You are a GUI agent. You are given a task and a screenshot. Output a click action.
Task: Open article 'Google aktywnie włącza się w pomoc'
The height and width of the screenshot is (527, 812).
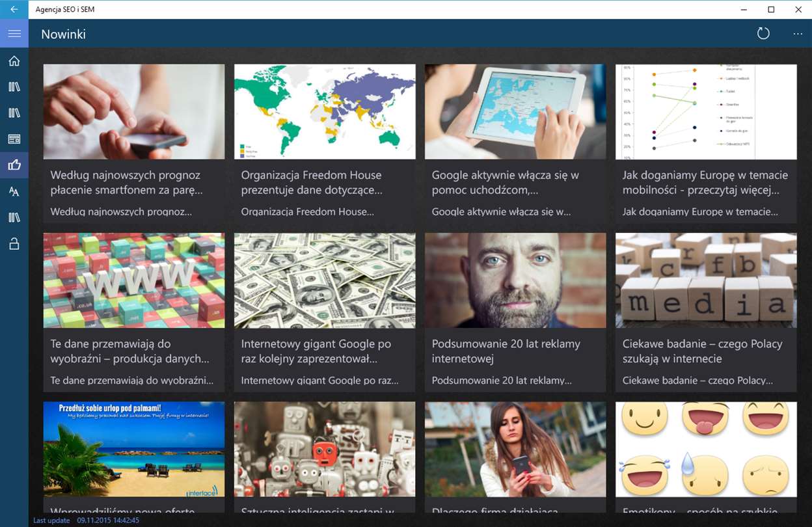[506, 183]
